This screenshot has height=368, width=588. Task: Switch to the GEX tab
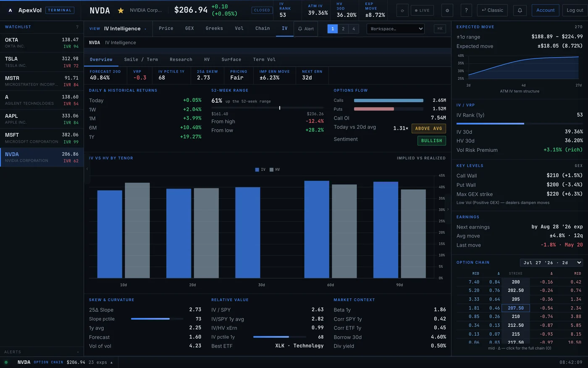click(x=189, y=28)
